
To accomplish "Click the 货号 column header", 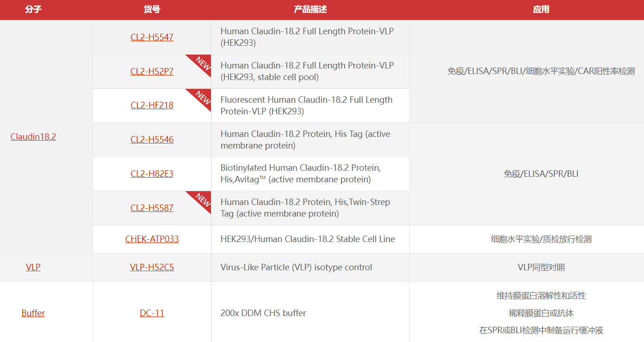I will coord(152,10).
